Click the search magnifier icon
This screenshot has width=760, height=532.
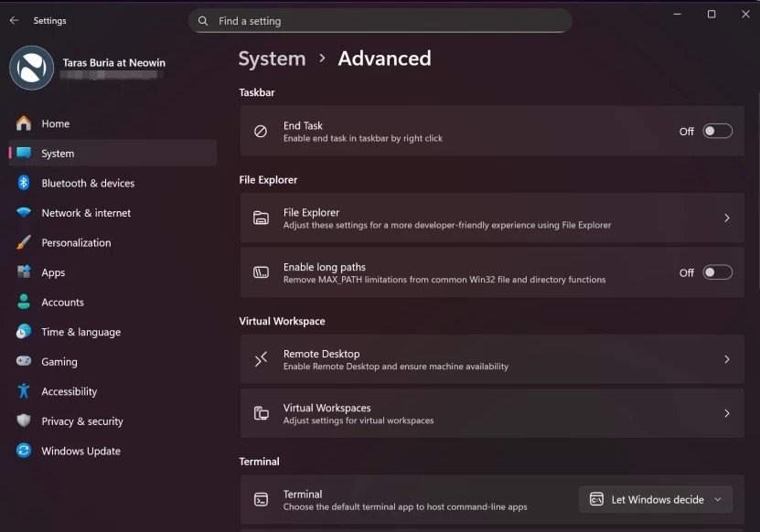coord(203,21)
